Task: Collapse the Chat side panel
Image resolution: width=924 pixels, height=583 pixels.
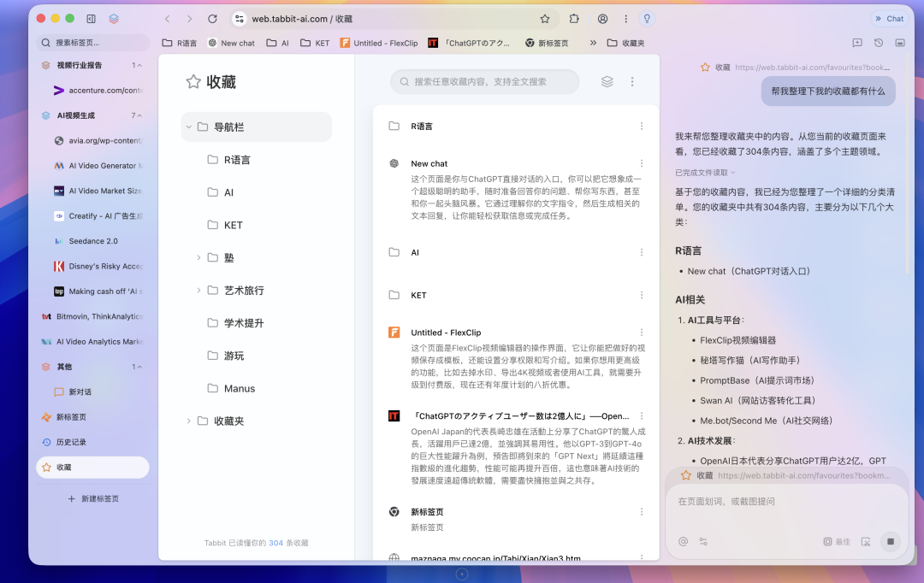Action: click(889, 19)
